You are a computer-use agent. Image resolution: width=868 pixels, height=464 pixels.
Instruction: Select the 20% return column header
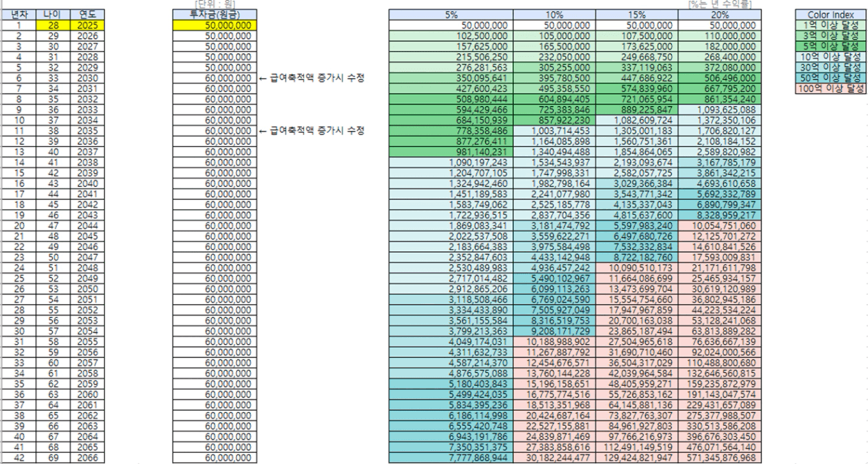(x=719, y=15)
